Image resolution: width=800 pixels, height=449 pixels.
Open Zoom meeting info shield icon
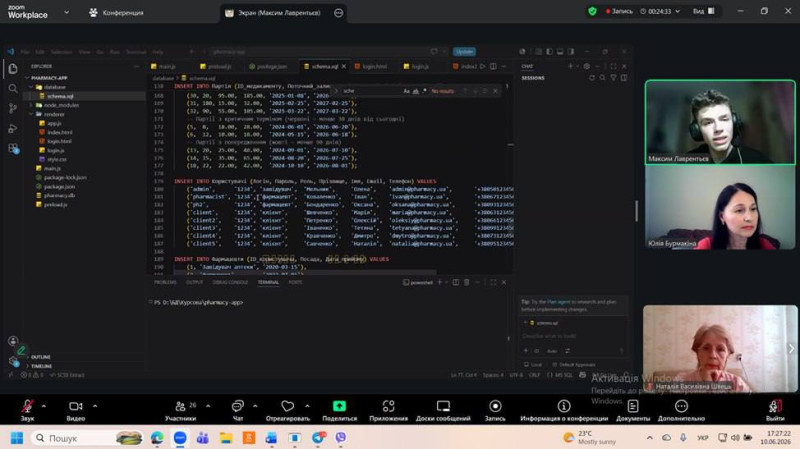pos(592,11)
